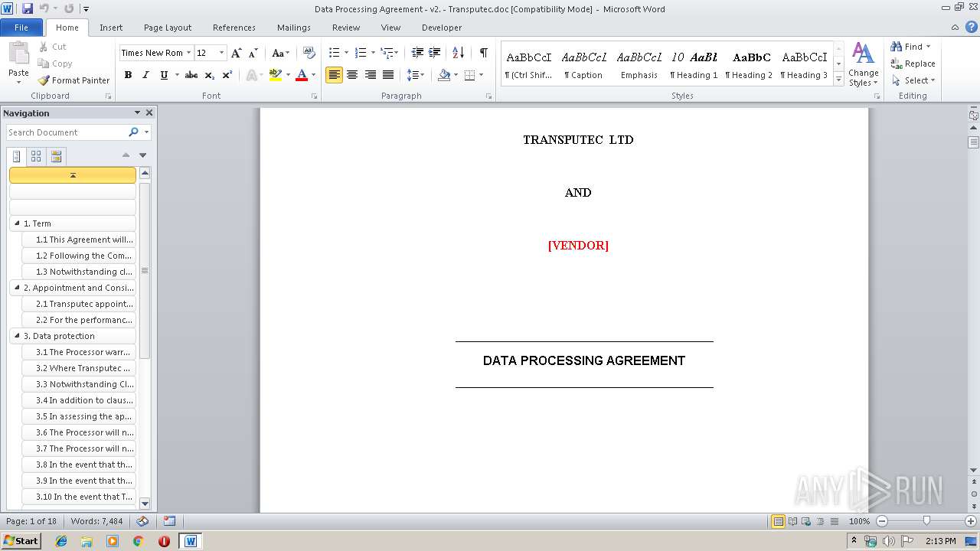Sort the selected text
The height and width of the screenshot is (551, 980).
coord(458,53)
